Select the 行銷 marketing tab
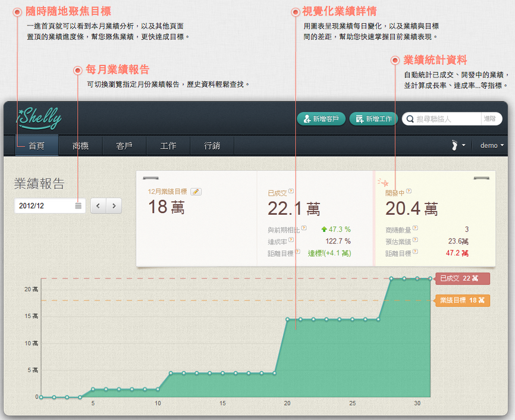 (x=212, y=146)
